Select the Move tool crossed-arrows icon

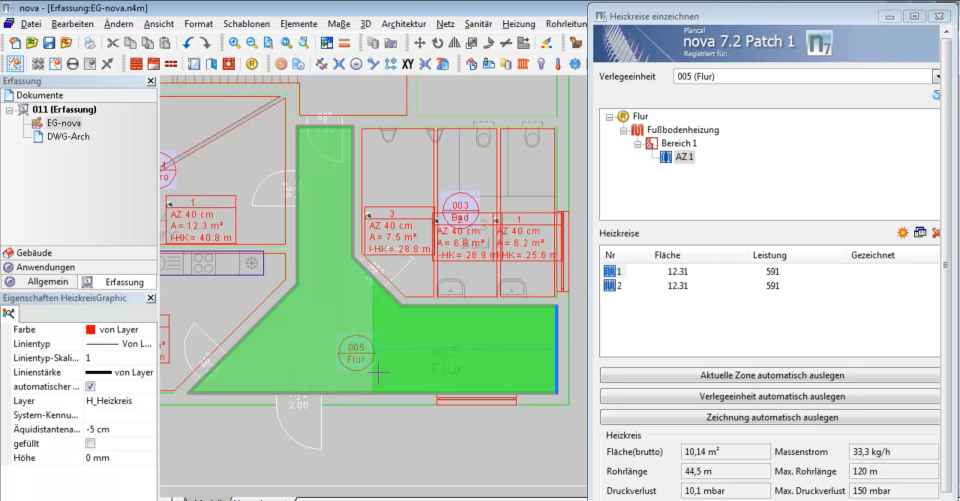point(419,43)
